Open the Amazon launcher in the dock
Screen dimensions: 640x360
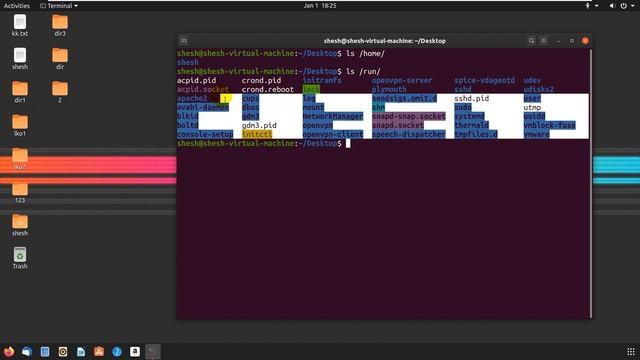[135, 351]
